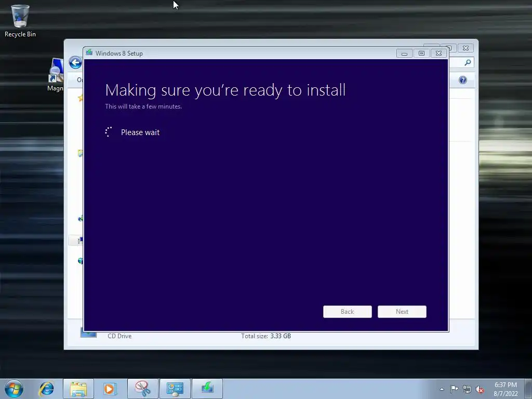
Task: Open the Action Center flag icon
Action: (454, 389)
